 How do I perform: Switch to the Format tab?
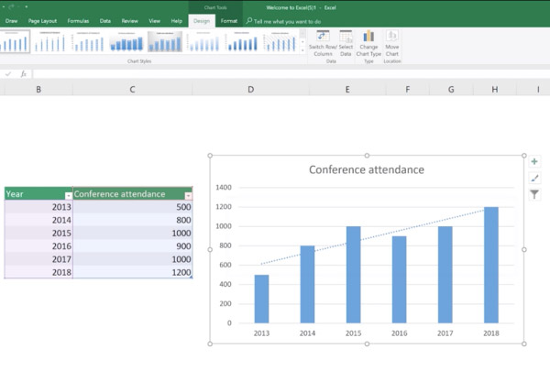tap(228, 20)
